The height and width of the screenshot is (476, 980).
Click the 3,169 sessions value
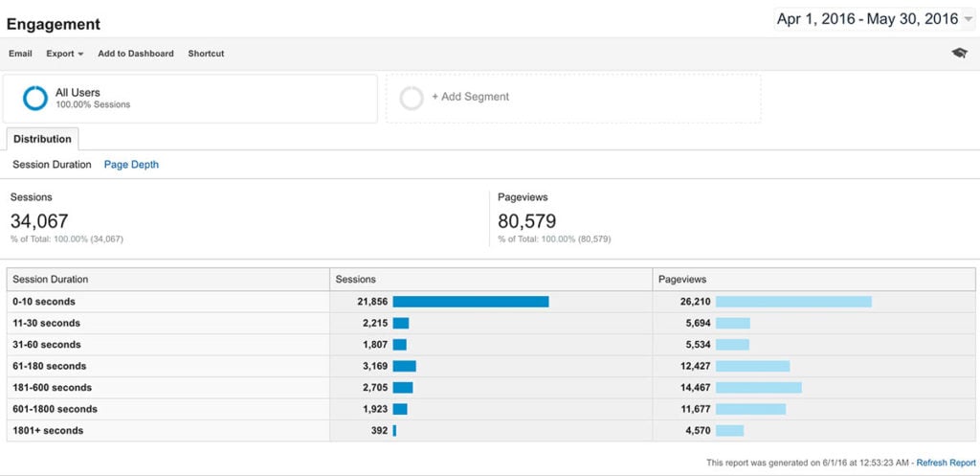tap(375, 366)
